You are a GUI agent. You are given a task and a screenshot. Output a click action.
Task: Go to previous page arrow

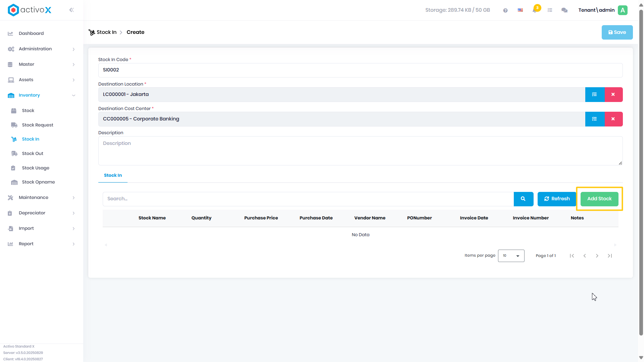tap(585, 256)
